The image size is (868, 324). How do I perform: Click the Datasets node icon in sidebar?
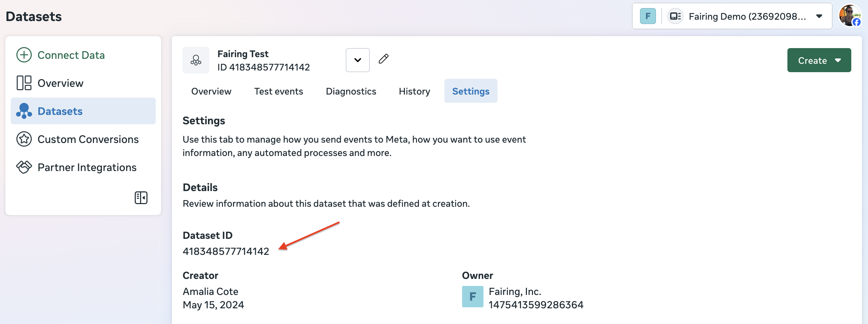click(x=24, y=111)
